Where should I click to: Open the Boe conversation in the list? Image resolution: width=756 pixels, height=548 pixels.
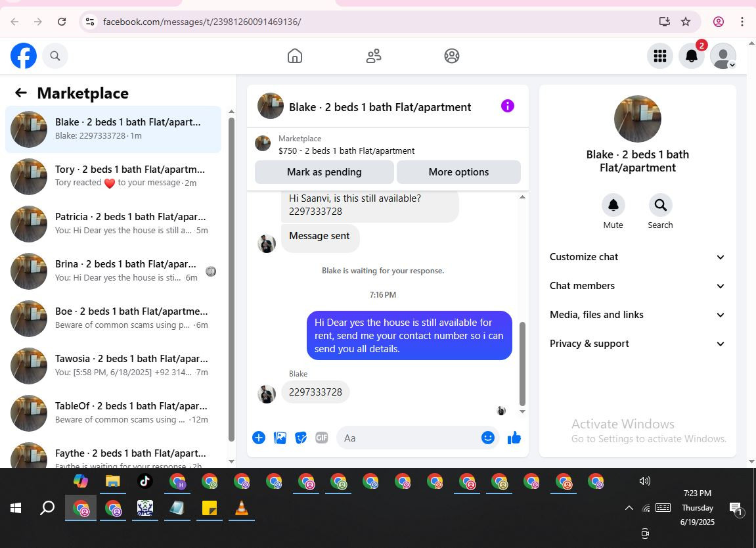tap(114, 319)
